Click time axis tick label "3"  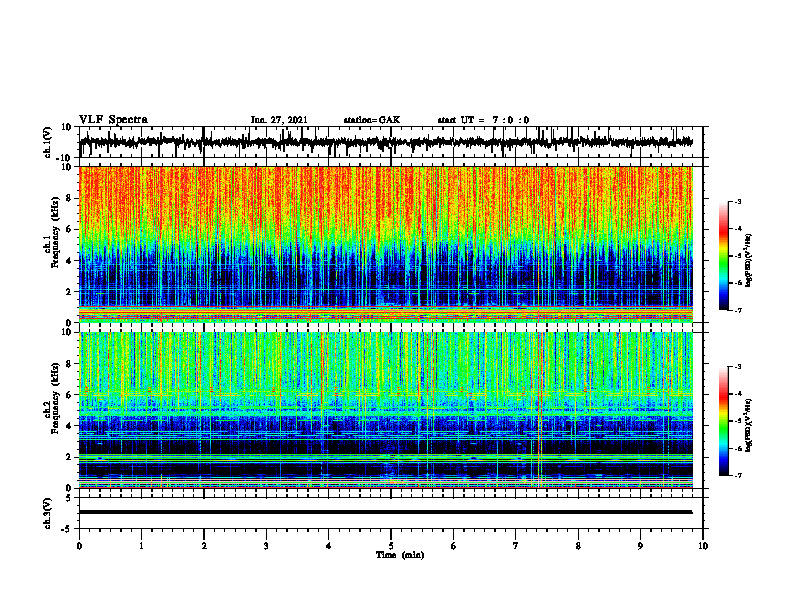(266, 546)
